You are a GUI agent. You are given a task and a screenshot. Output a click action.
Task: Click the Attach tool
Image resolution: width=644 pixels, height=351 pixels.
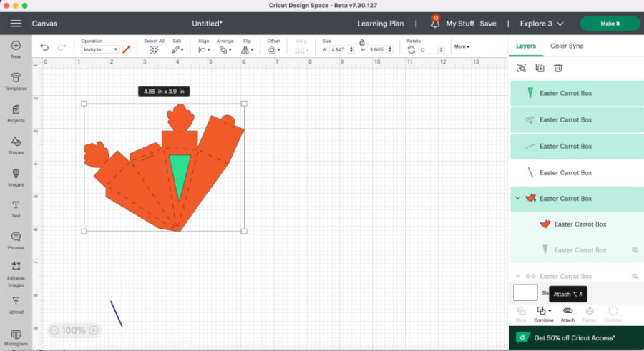pyautogui.click(x=567, y=312)
